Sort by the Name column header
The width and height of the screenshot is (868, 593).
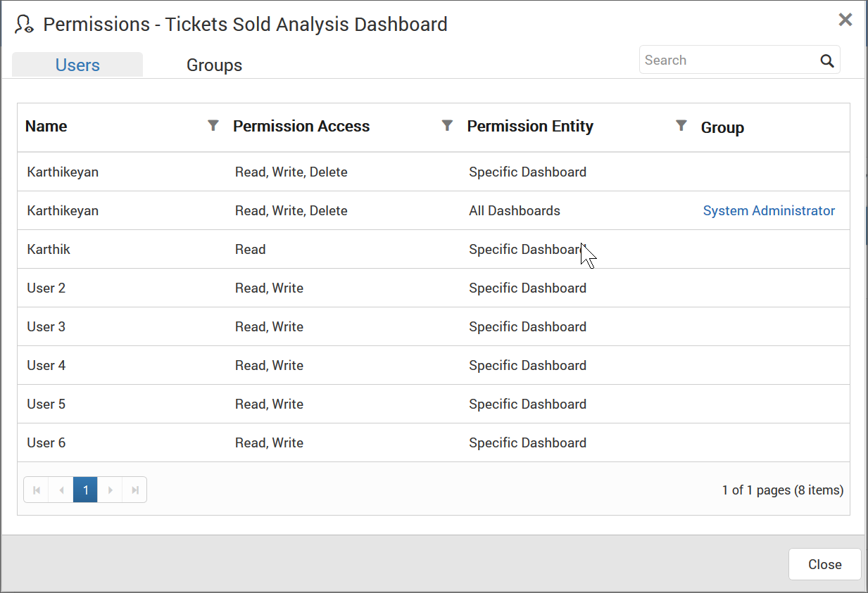(x=46, y=127)
